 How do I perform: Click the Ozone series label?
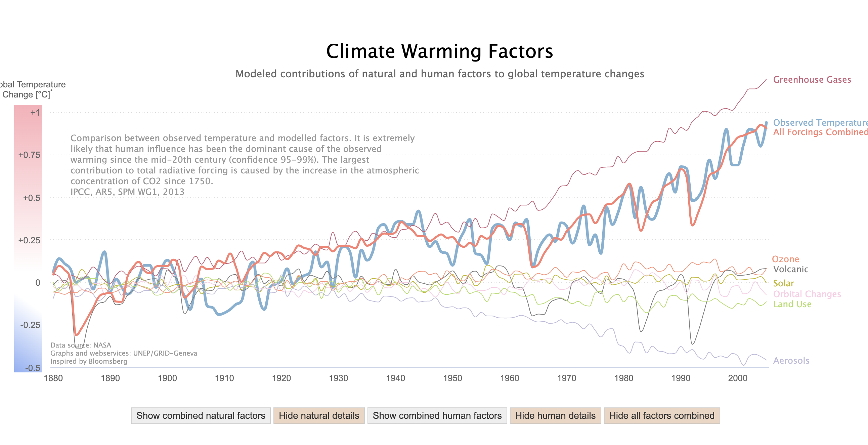pyautogui.click(x=785, y=259)
